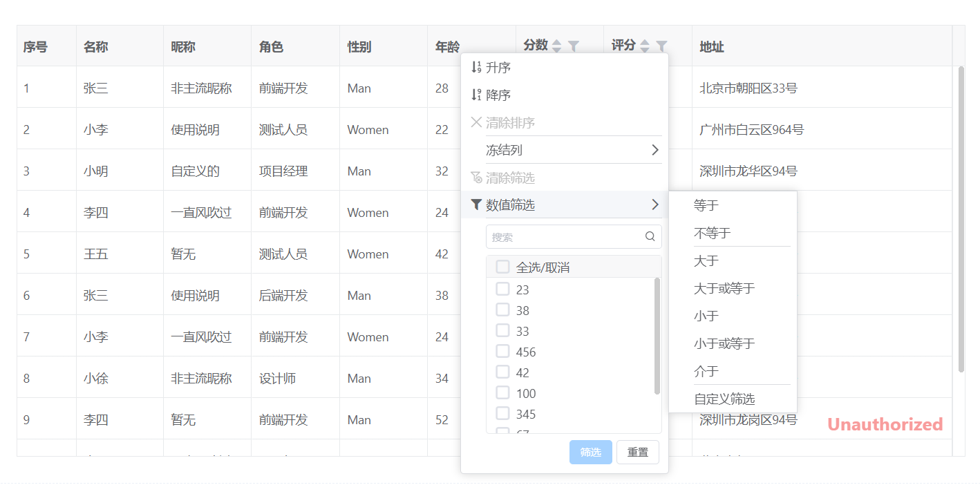Click the 广州市白云区964号 address cell
The image size is (980, 485).
click(x=822, y=129)
